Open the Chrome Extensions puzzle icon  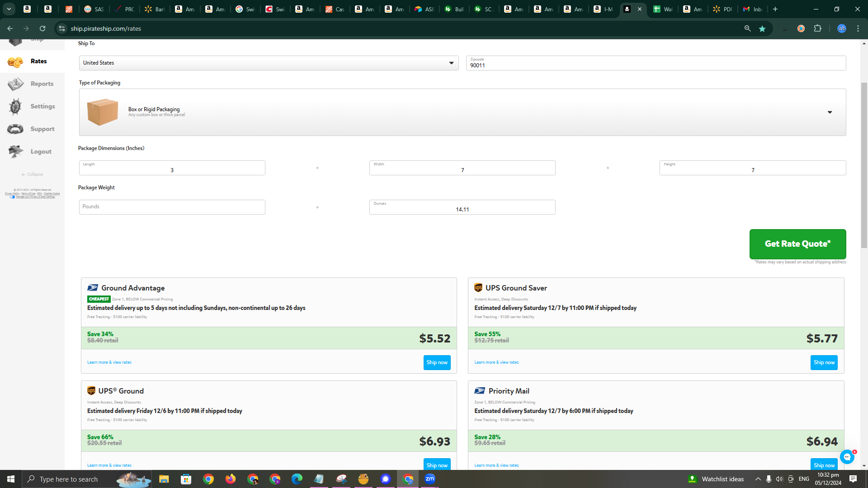point(817,28)
